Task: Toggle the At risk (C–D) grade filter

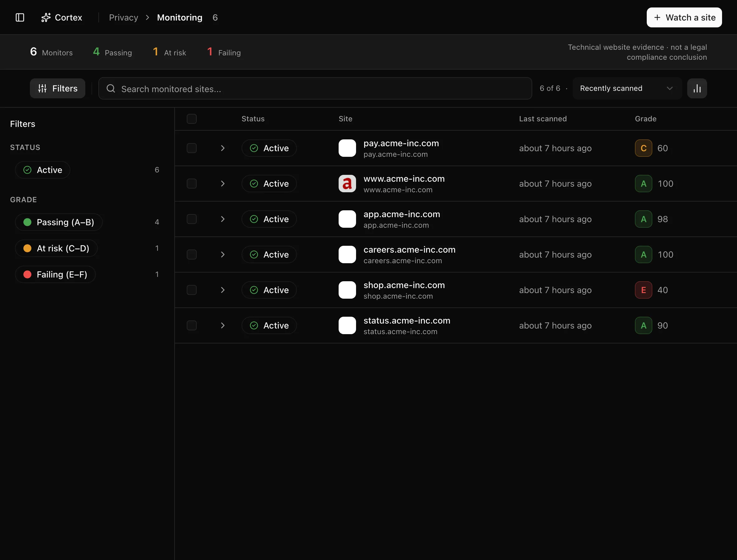Action: click(x=56, y=248)
